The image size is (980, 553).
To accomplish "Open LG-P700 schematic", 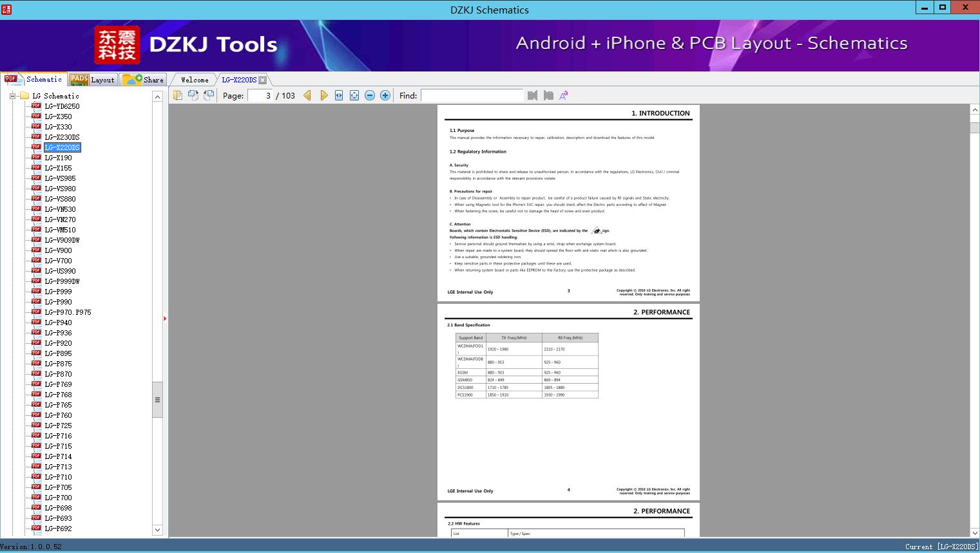I will 58,498.
